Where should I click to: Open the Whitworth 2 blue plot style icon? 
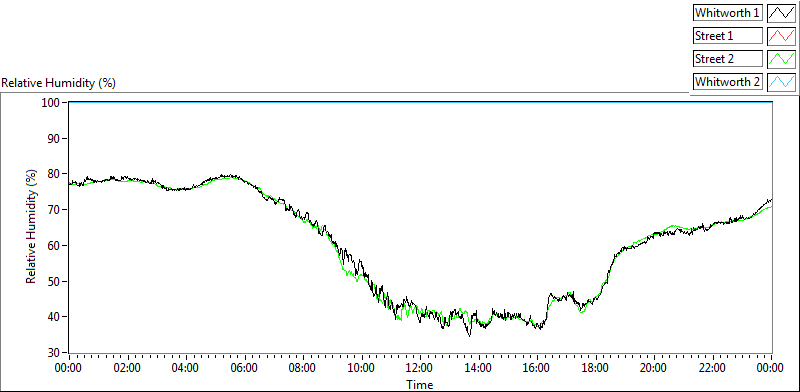coord(781,81)
